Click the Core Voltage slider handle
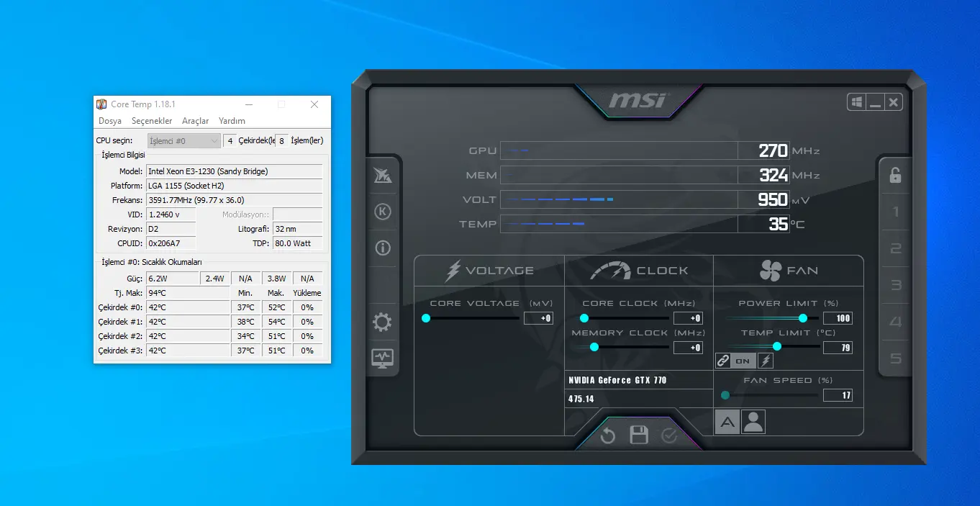Image resolution: width=980 pixels, height=506 pixels. 426,317
